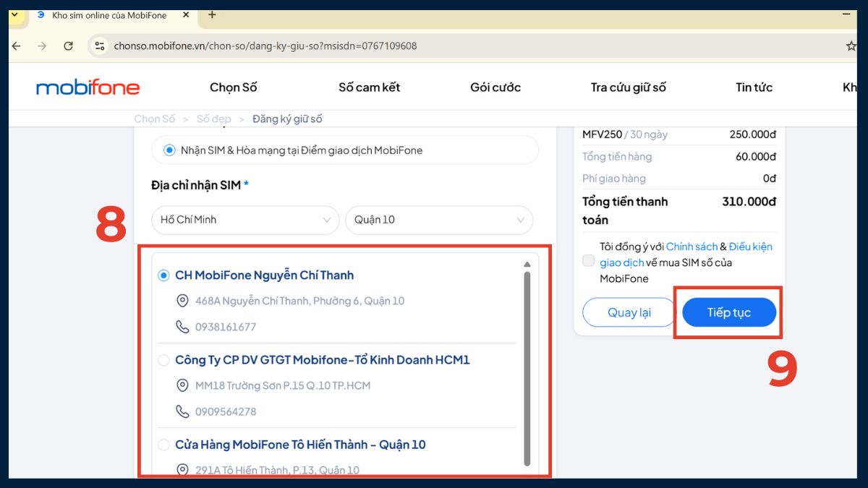Click the 291A Tô Hiến Thành address text
Screen dimensions: 868x488
277,470
